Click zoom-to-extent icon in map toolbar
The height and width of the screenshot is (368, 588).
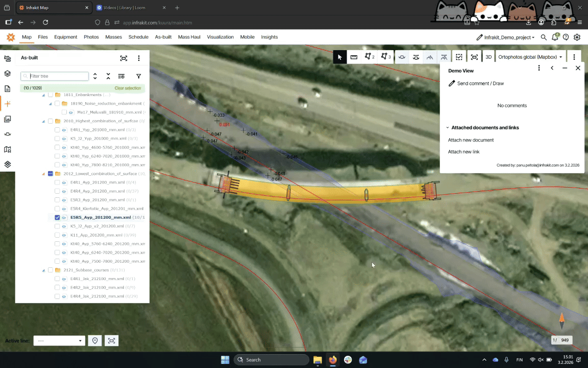(x=474, y=57)
